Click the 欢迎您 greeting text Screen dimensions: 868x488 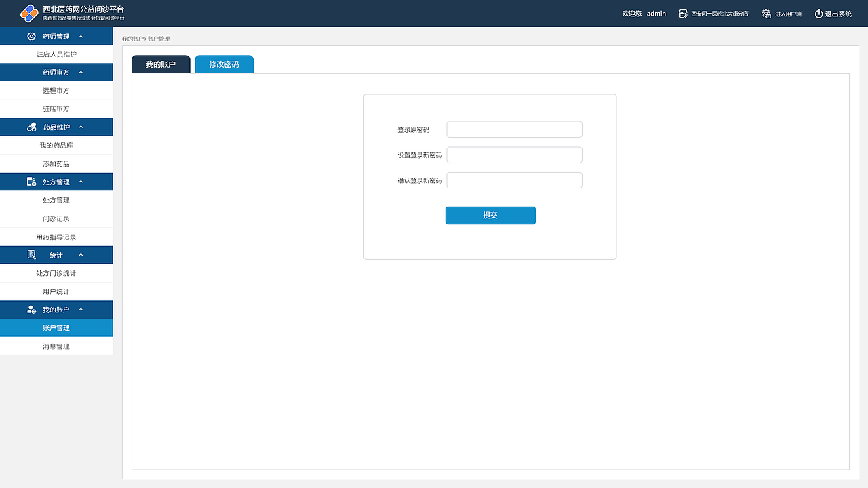click(x=632, y=14)
